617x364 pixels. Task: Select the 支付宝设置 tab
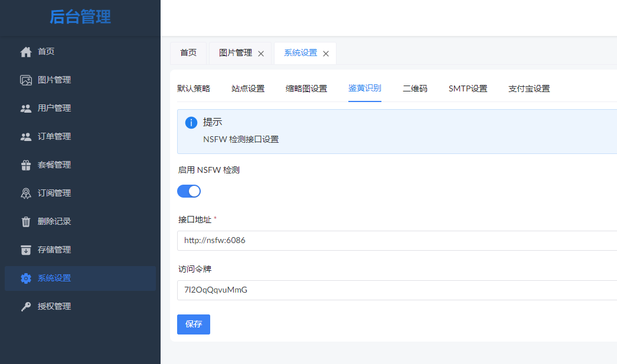[529, 89]
